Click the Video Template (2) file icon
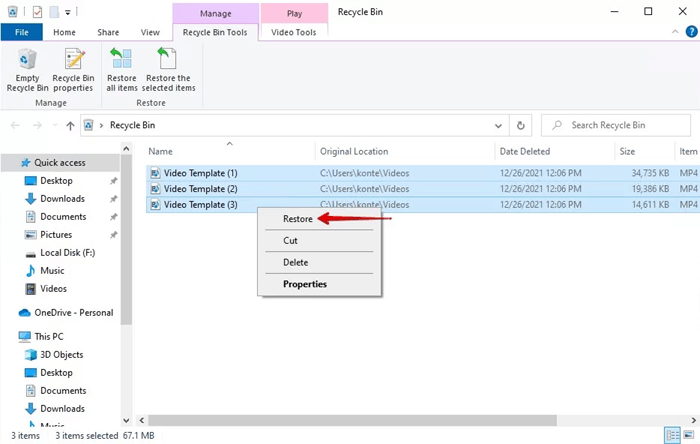The image size is (700, 444). pyautogui.click(x=155, y=189)
